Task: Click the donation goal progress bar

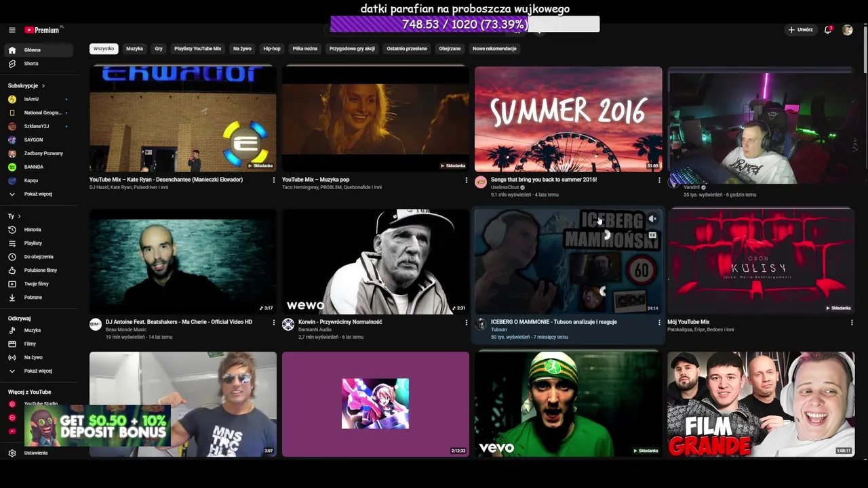Action: tap(465, 24)
